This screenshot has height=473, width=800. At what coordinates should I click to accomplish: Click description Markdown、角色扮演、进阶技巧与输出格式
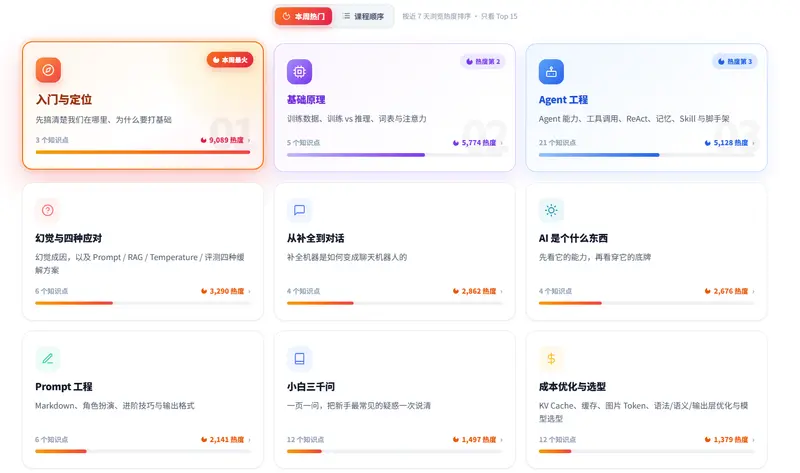pyautogui.click(x=115, y=406)
